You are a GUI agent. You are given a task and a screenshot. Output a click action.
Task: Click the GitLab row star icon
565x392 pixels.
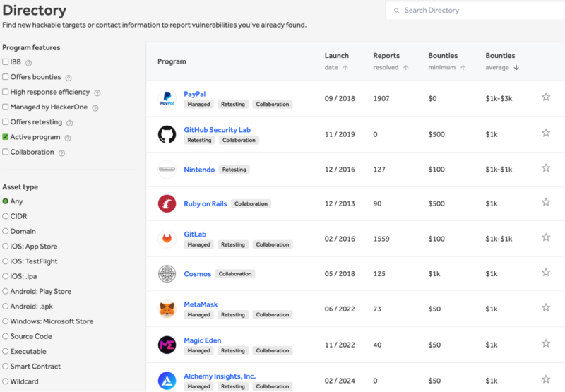coord(546,237)
